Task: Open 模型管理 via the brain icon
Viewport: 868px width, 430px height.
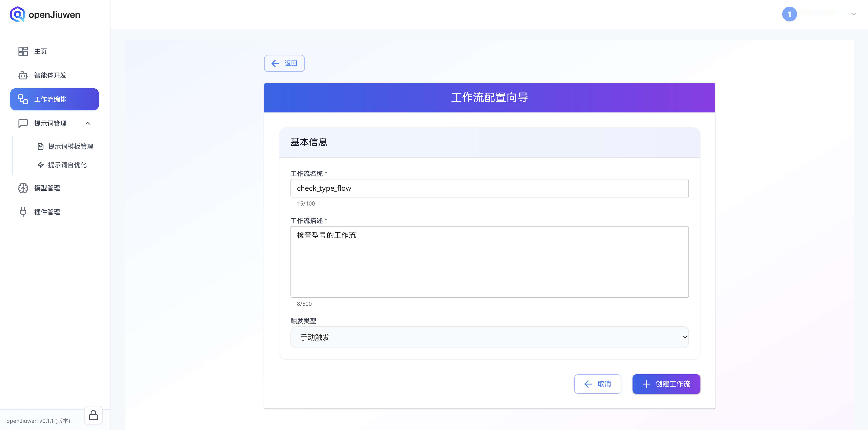Action: [x=23, y=188]
